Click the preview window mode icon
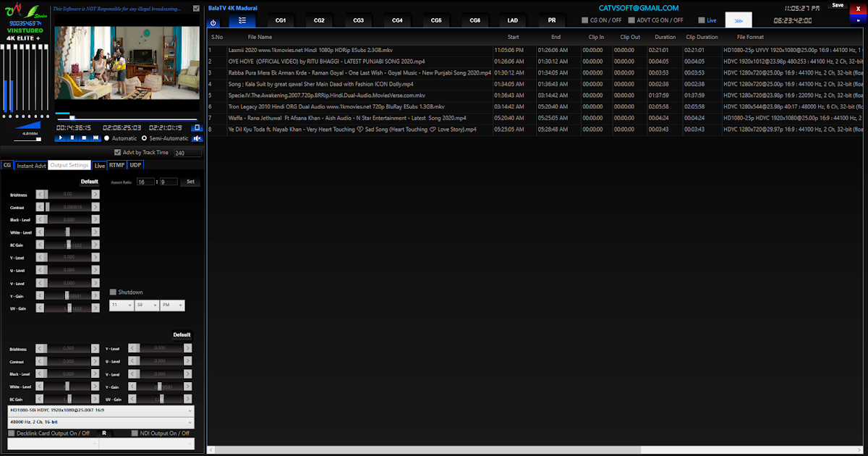Screen dimensions: 868x456 tap(197, 127)
